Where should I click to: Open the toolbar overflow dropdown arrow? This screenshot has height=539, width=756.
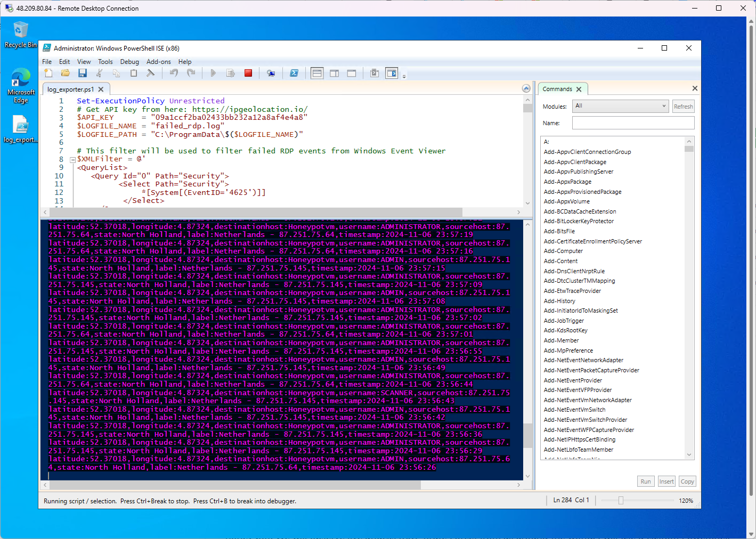pos(404,76)
